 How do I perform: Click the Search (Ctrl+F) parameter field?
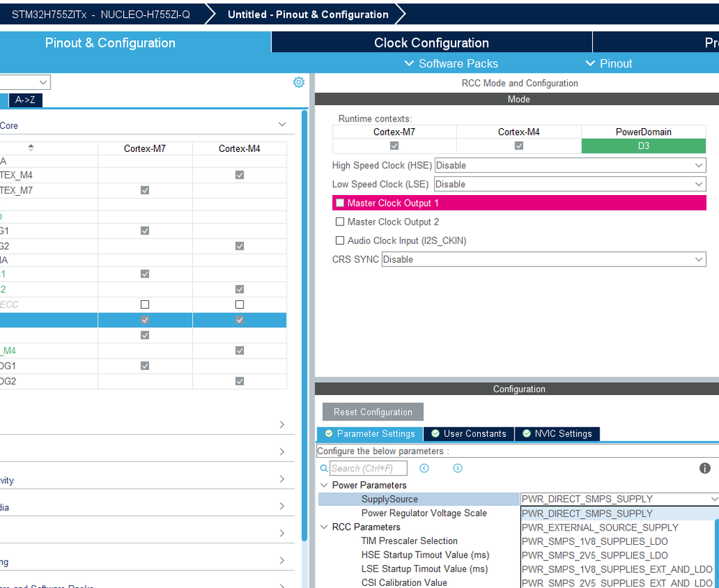[368, 469]
